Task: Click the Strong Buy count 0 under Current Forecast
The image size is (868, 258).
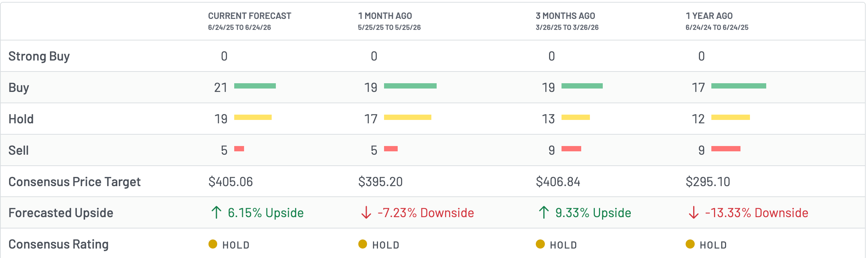Action: pos(224,56)
